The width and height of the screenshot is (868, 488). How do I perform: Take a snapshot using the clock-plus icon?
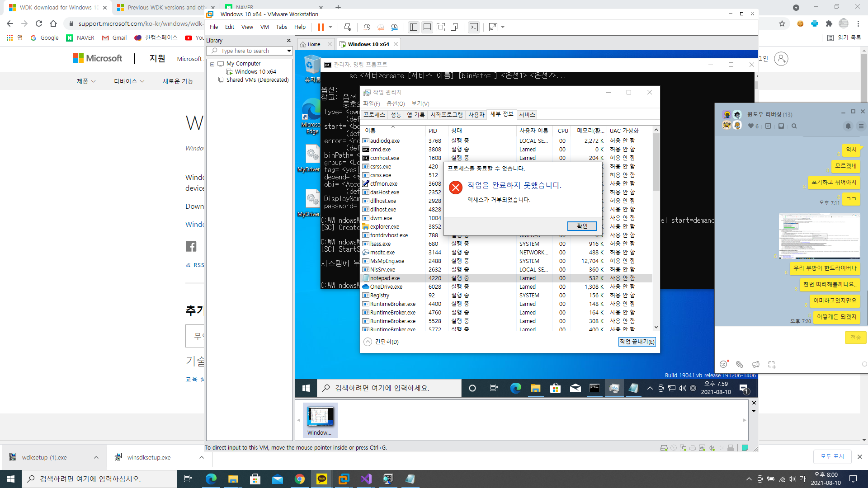(367, 27)
